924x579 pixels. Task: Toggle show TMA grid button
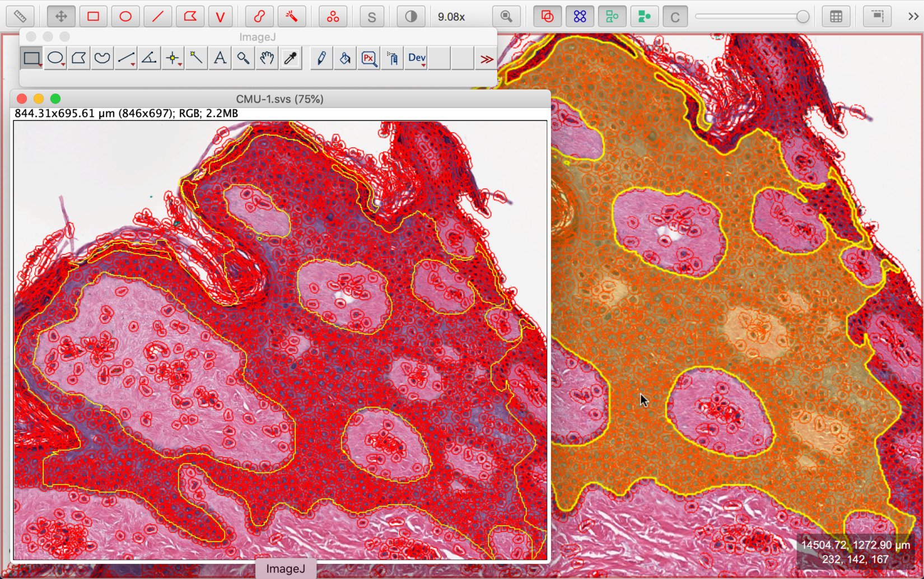[x=580, y=16]
